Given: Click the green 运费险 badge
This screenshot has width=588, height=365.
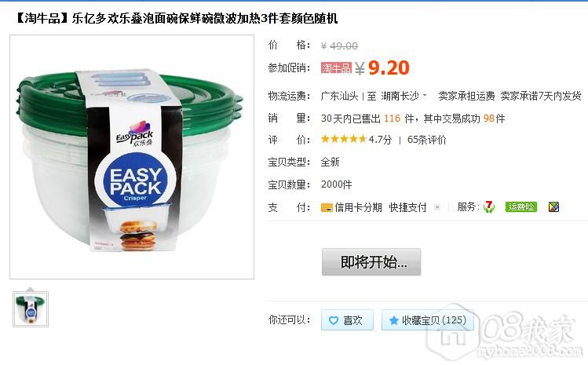Looking at the screenshot, I should [520, 207].
